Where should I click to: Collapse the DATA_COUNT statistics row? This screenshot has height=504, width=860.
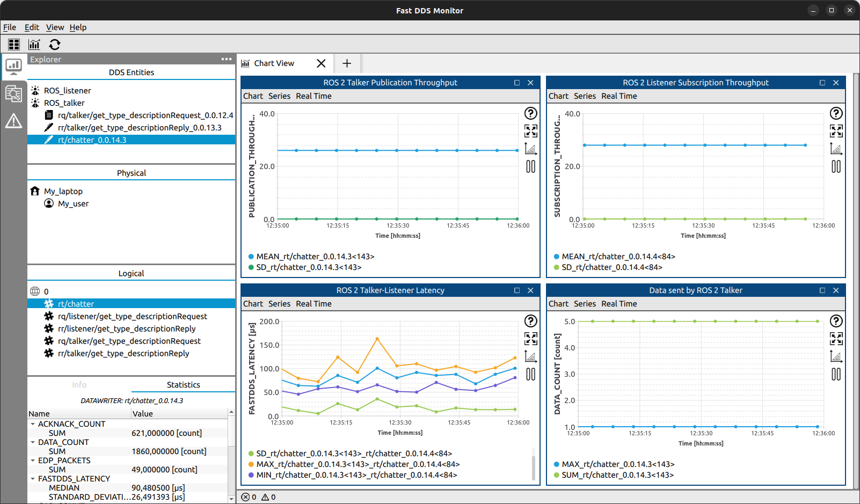pos(33,442)
